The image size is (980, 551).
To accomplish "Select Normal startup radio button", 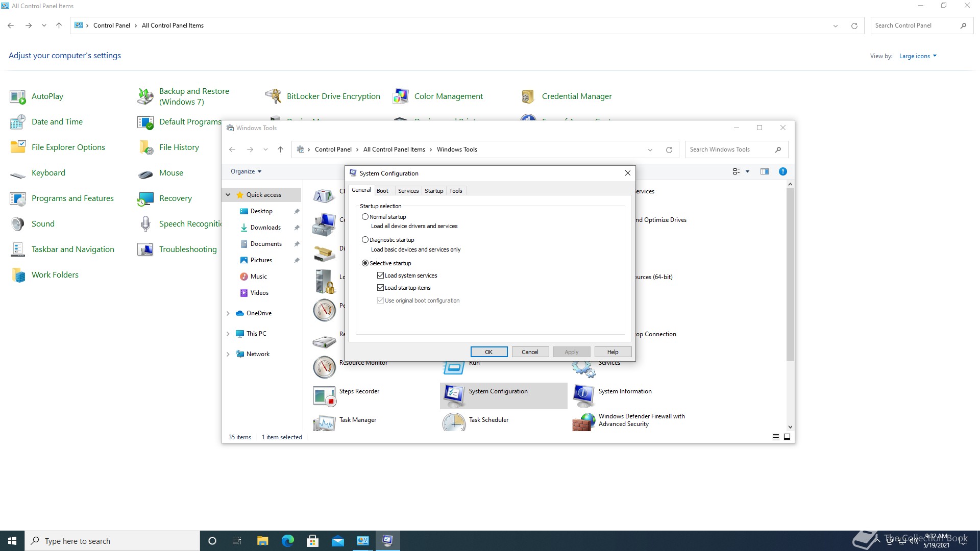I will 365,217.
